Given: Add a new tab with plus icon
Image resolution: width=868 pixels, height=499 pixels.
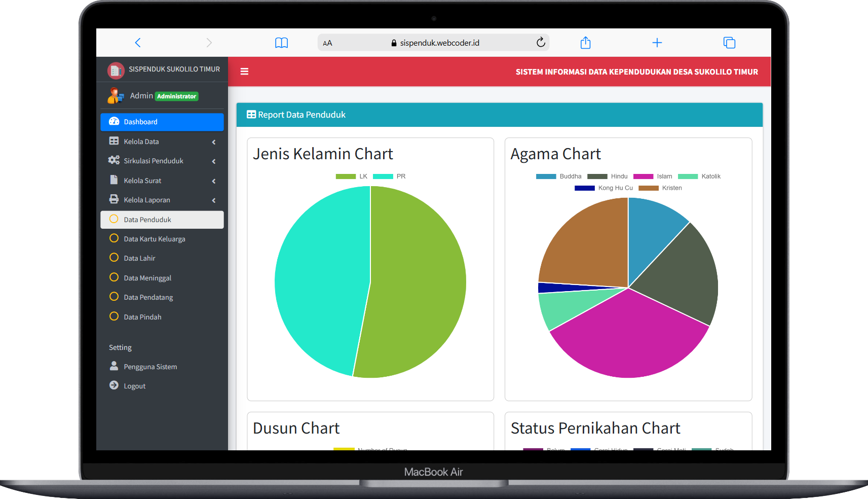Looking at the screenshot, I should [657, 43].
